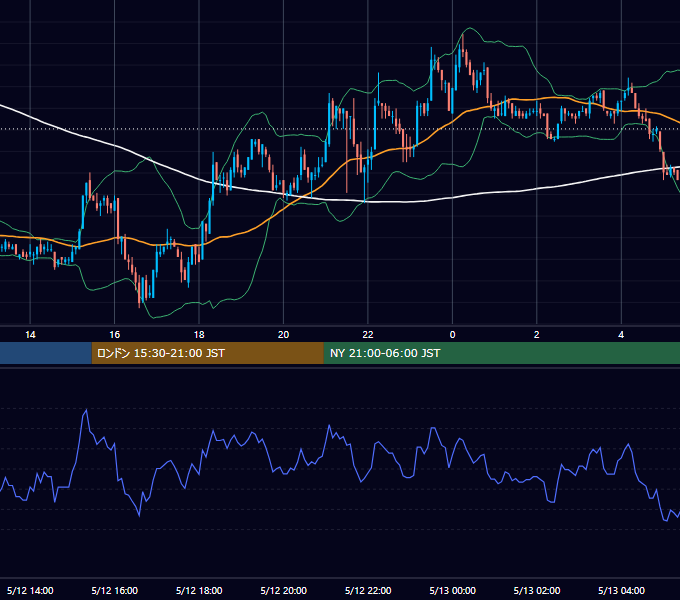The height and width of the screenshot is (600, 680).
Task: Click the upper axis hour label 20
Action: pyautogui.click(x=283, y=335)
